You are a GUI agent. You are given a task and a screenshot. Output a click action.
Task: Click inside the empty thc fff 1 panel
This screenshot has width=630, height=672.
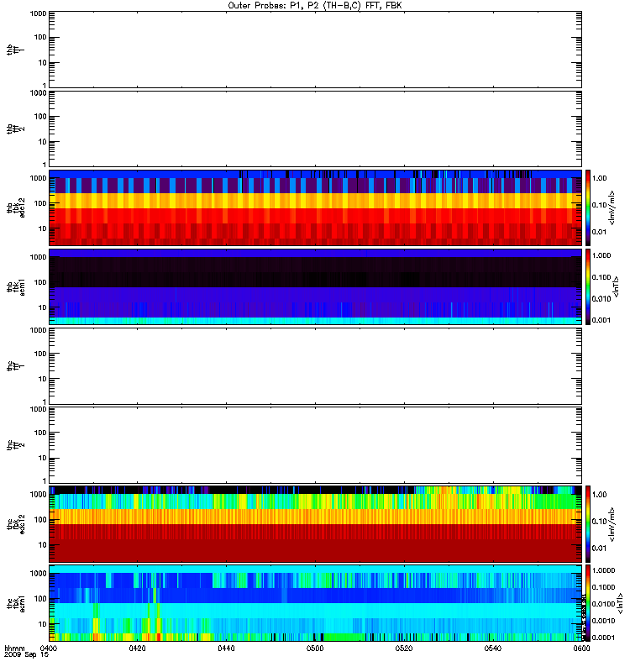(x=315, y=366)
